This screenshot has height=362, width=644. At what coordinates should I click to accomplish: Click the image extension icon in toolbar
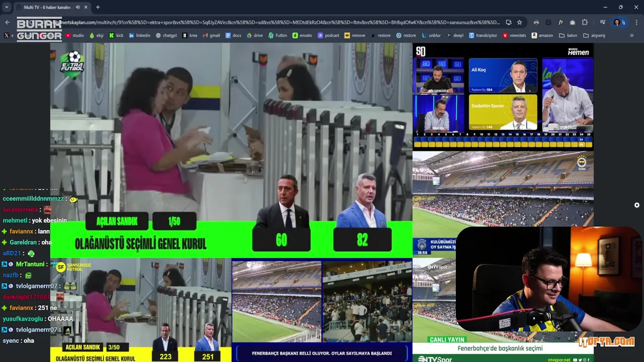pos(548,22)
